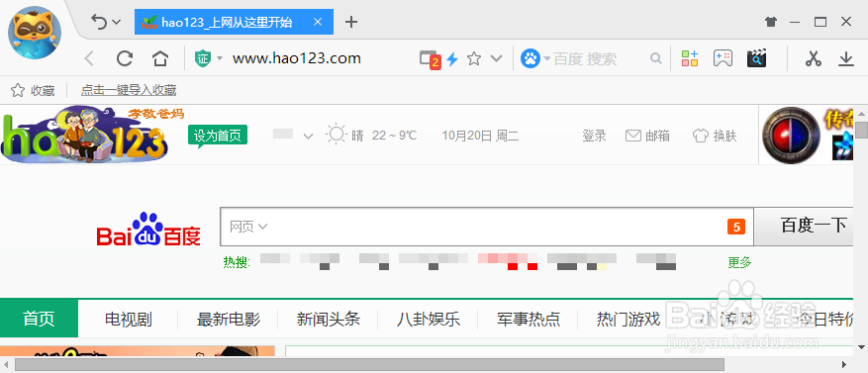Click the sunny weather icon
Screen dimensions: 868x373
tap(337, 135)
